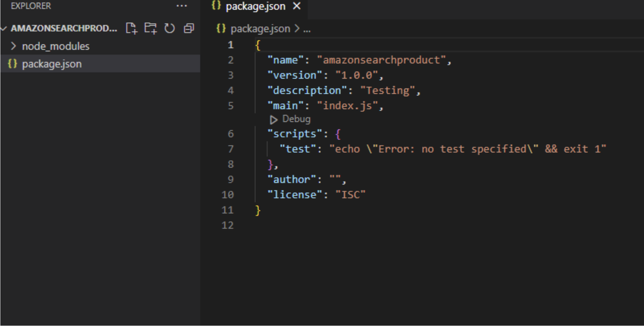
Task: Select package.json in the Explorer tree
Action: (52, 64)
